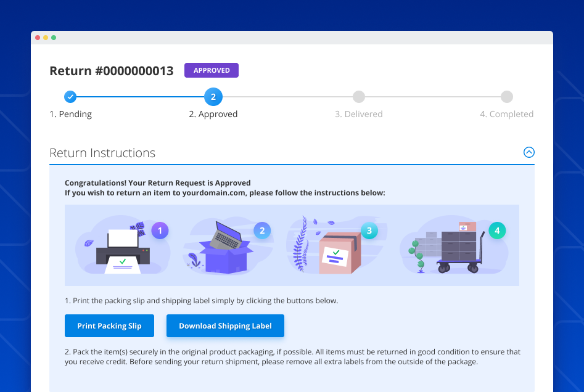Image resolution: width=584 pixels, height=392 pixels.
Task: Click the grey Completed step circle
Action: tap(506, 97)
